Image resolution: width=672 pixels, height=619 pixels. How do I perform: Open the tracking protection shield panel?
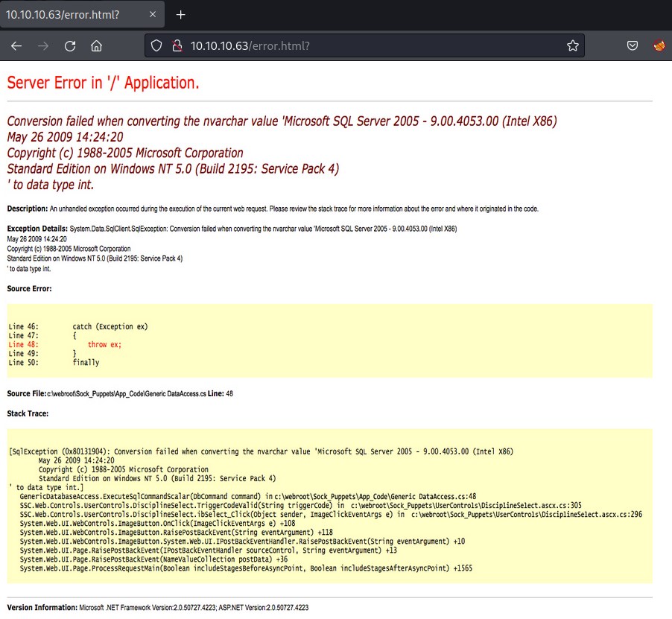point(156,45)
